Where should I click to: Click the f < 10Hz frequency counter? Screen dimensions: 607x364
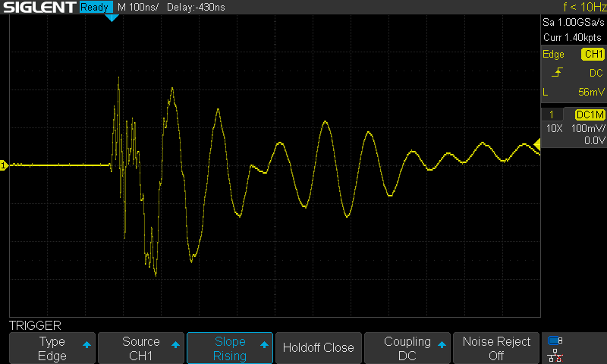584,7
